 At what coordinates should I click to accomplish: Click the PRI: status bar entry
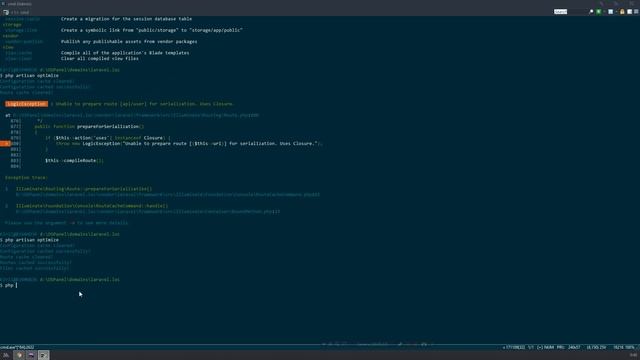coord(560,347)
